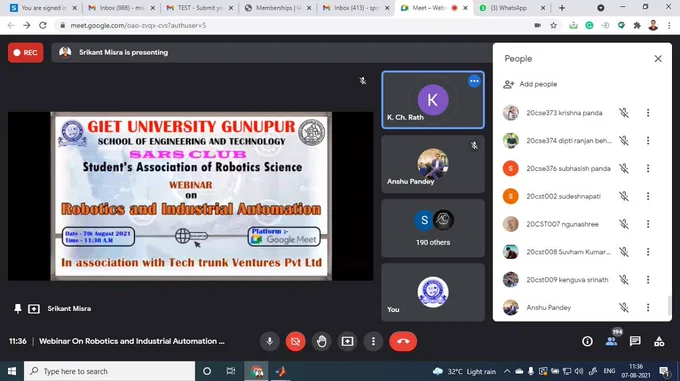
Task: Open the MATLAB taskbar icon
Action: (x=281, y=371)
